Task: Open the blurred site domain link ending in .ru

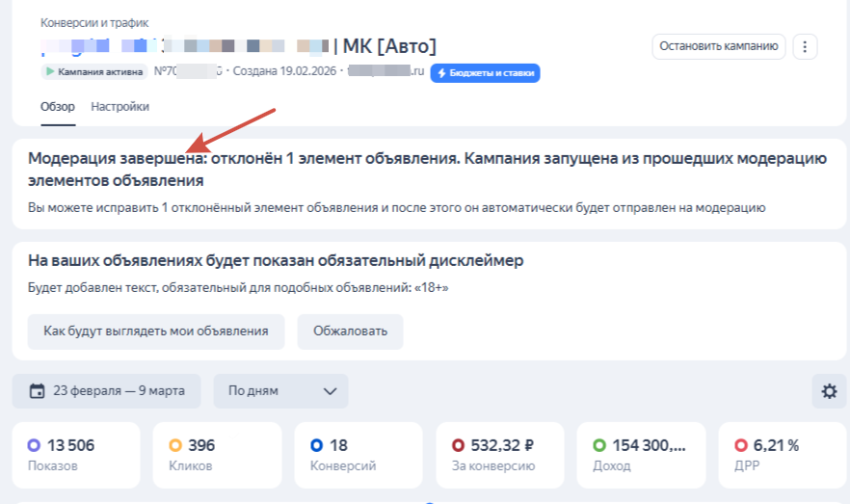Action: pyautogui.click(x=385, y=72)
